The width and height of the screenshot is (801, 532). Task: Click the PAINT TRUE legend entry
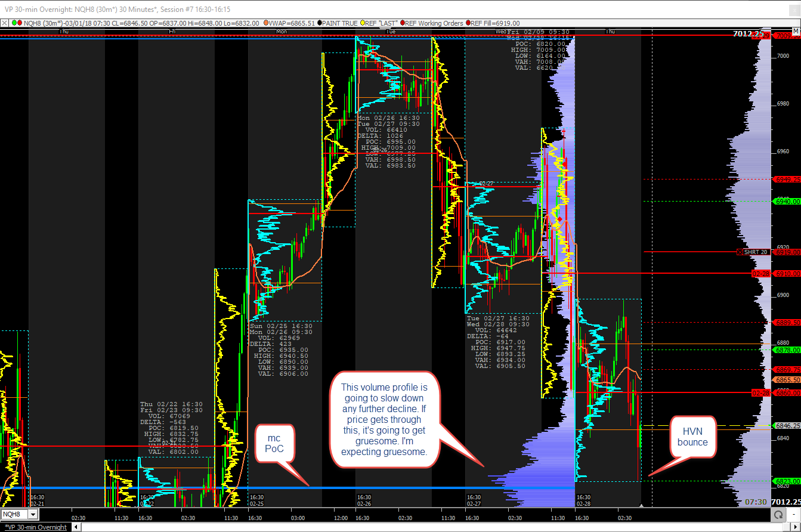tap(340, 23)
